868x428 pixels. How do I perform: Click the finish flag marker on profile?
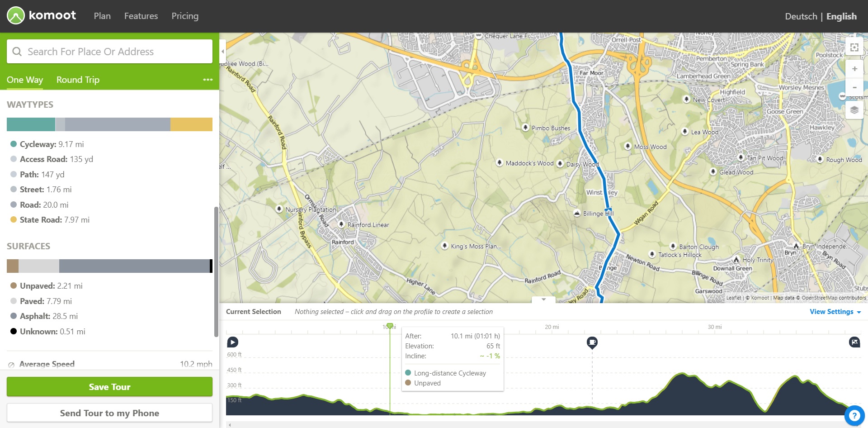click(854, 342)
